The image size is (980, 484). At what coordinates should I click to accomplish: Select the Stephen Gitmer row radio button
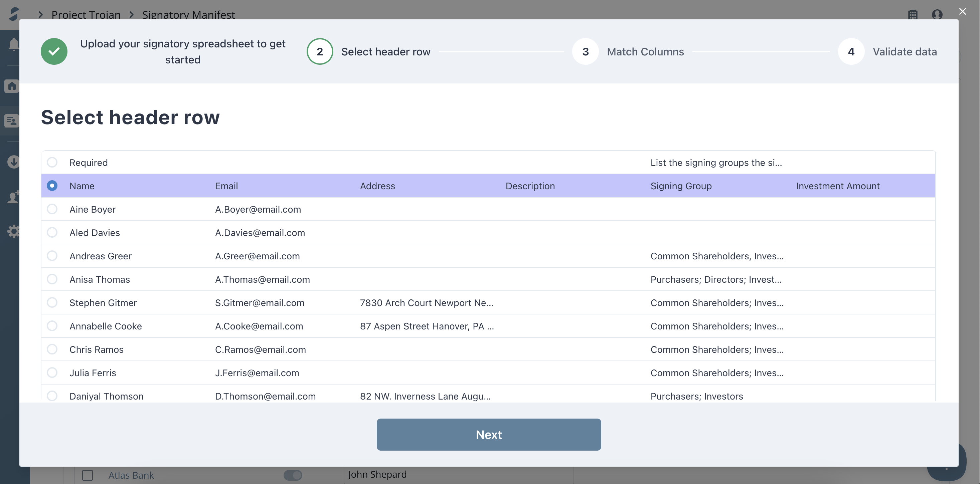52,303
